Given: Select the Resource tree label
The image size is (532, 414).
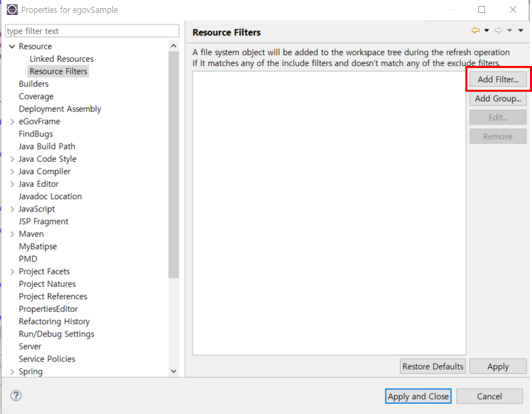Looking at the screenshot, I should (35, 46).
